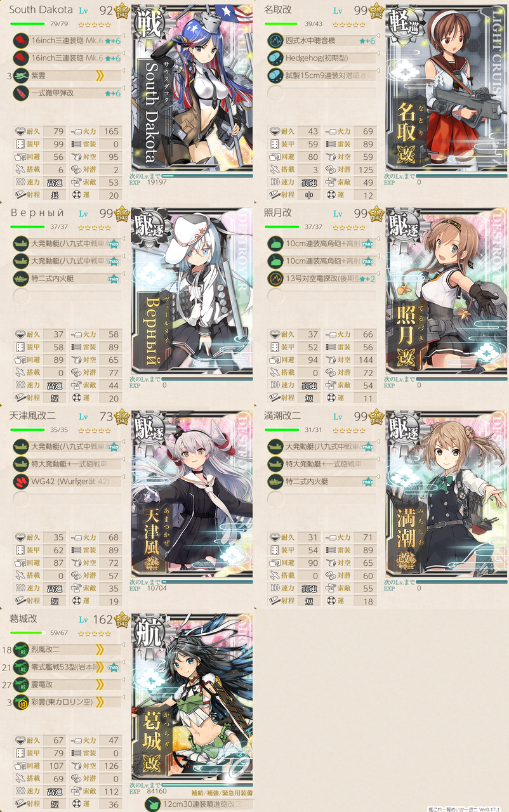This screenshot has width=509, height=812.
Task: Select the WG42 (Wurfgerät 42) rocket icon
Action: (21, 481)
